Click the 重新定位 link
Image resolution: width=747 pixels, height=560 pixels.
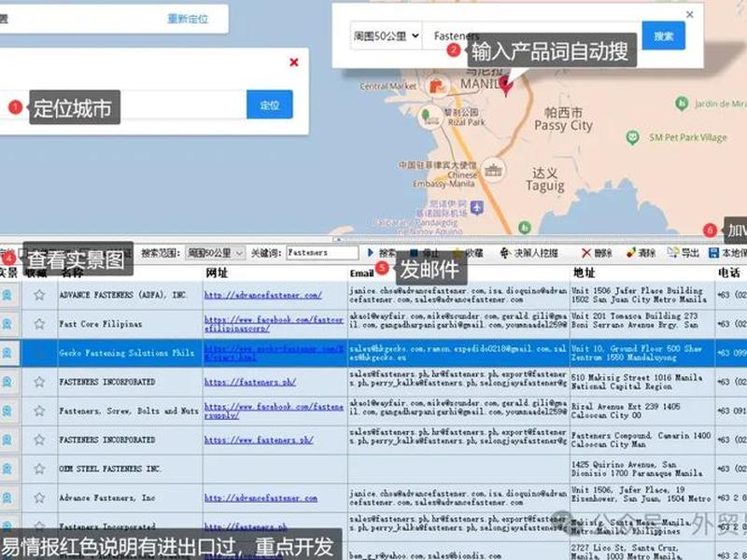pyautogui.click(x=188, y=19)
